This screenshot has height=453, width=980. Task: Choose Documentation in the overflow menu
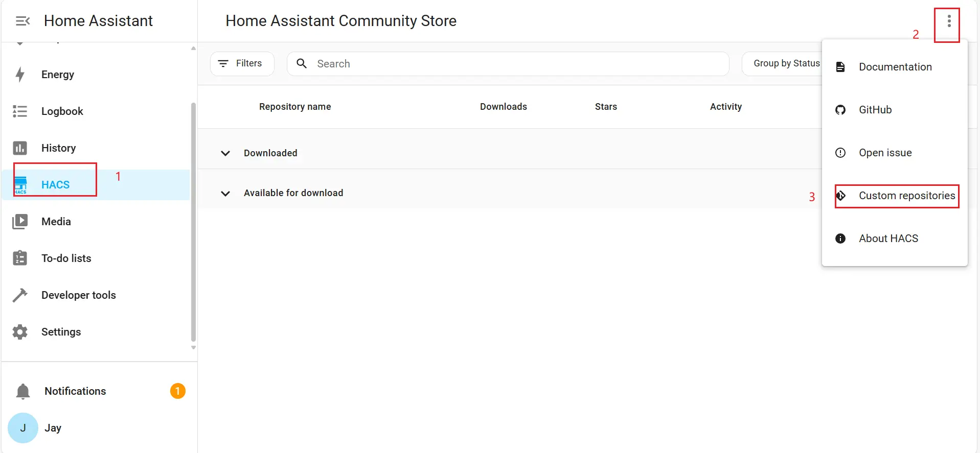(x=895, y=67)
